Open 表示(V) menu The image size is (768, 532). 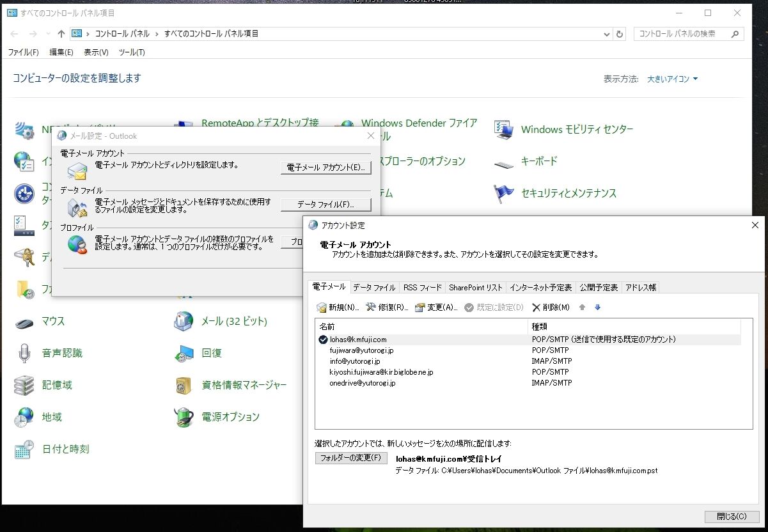pyautogui.click(x=96, y=52)
